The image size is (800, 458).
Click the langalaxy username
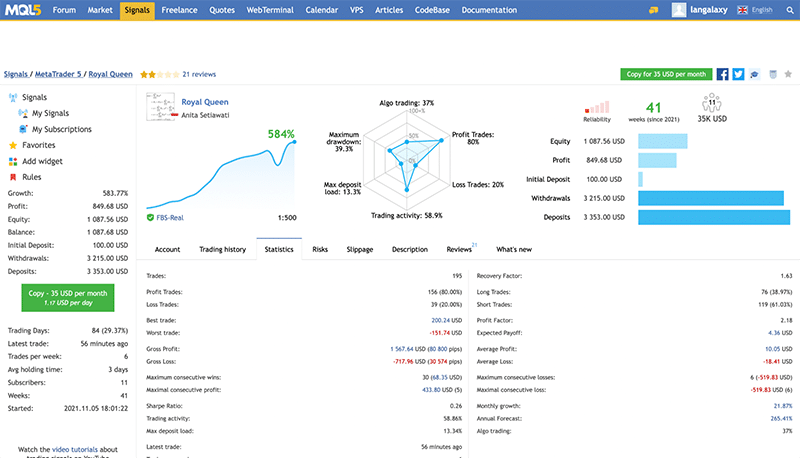click(x=709, y=10)
